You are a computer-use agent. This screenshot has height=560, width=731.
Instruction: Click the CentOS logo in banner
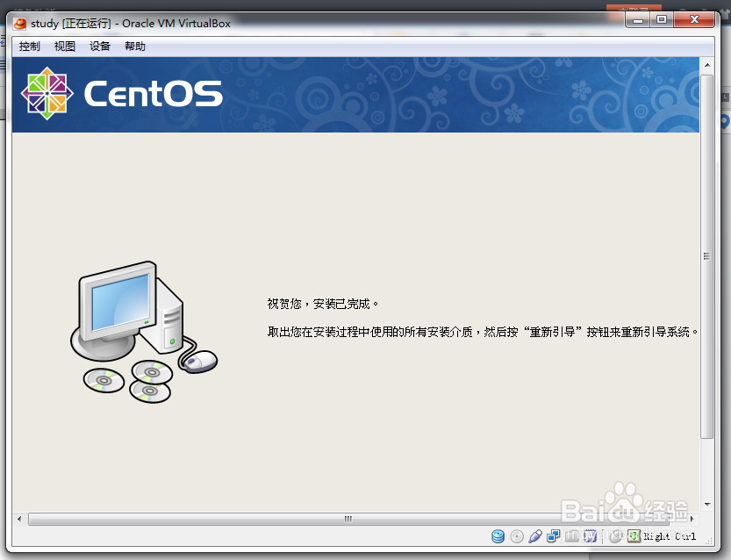122,93
